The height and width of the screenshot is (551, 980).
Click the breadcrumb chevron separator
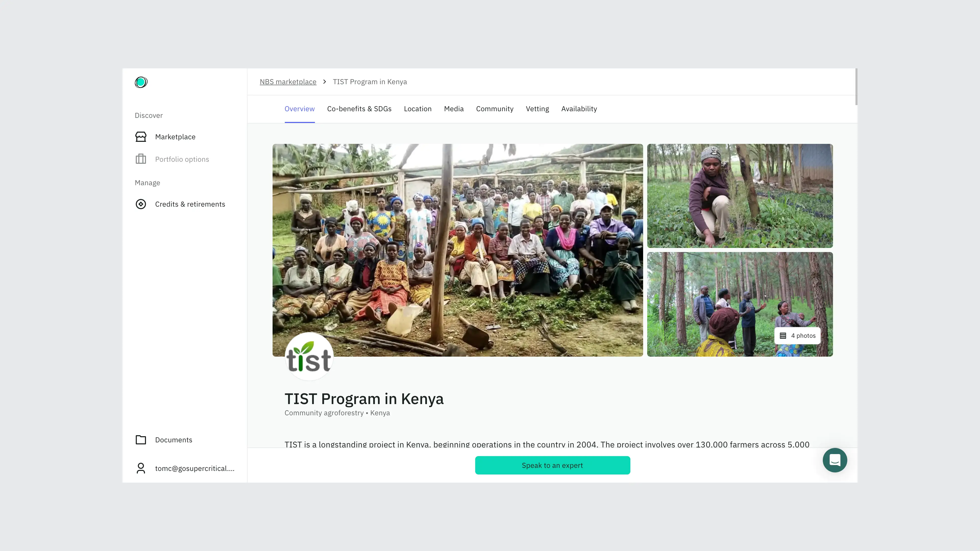(x=325, y=82)
